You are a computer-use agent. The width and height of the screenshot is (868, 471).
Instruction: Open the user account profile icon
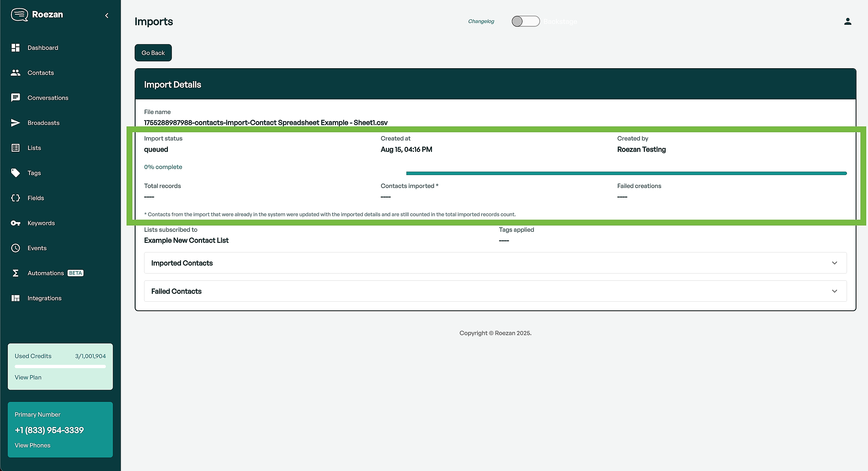848,21
